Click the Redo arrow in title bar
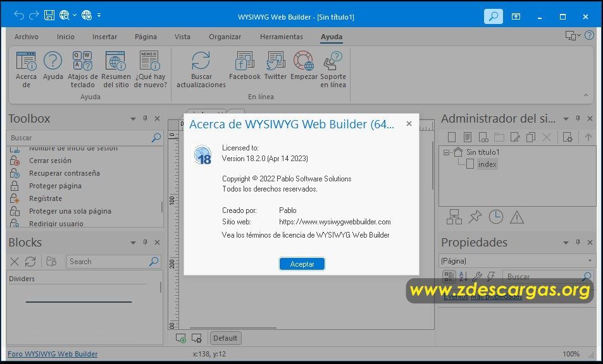Image resolution: width=603 pixels, height=364 pixels. click(x=34, y=15)
